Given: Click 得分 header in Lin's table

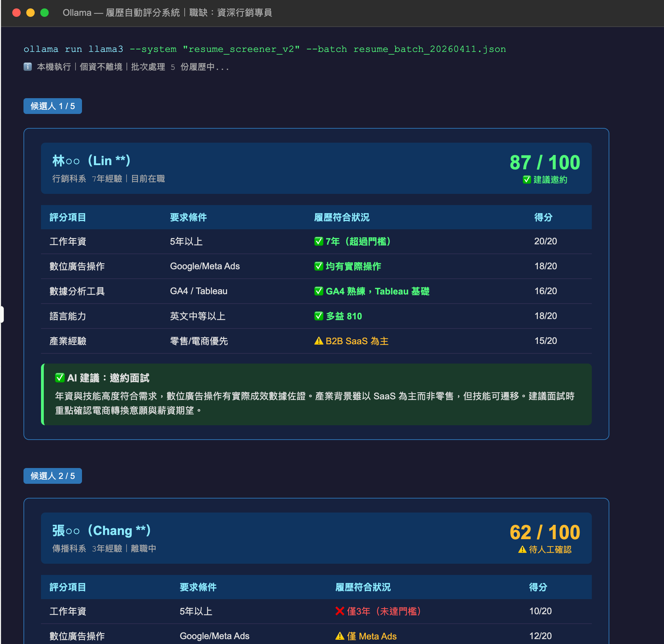Looking at the screenshot, I should click(543, 217).
